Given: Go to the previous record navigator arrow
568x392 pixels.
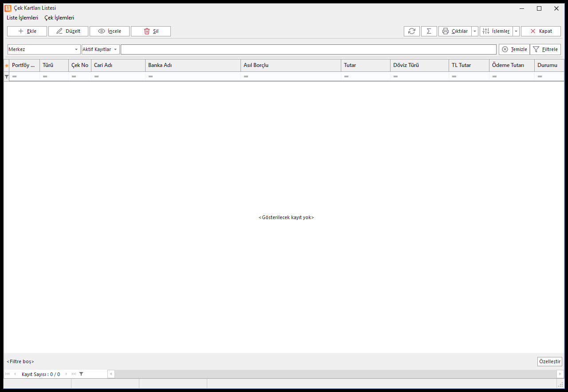Looking at the screenshot, I should click(15, 374).
